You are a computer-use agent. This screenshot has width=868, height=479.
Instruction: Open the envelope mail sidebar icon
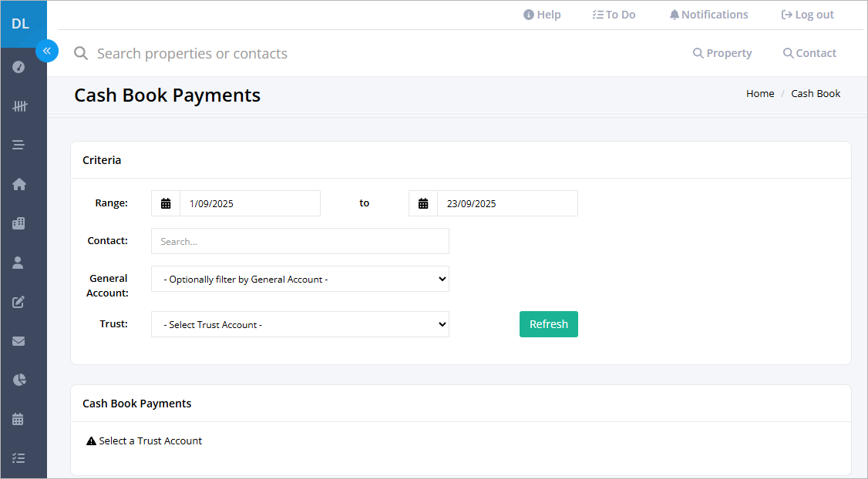point(19,340)
